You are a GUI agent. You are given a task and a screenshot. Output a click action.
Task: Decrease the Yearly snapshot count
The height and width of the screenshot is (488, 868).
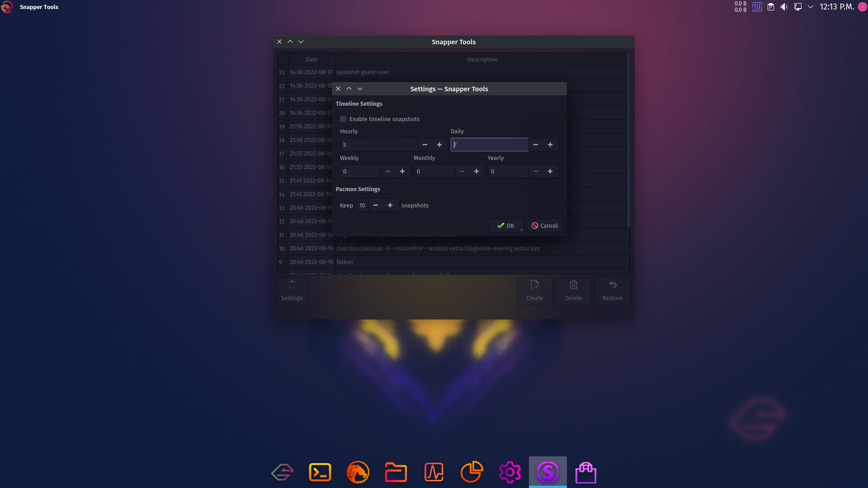coord(536,171)
